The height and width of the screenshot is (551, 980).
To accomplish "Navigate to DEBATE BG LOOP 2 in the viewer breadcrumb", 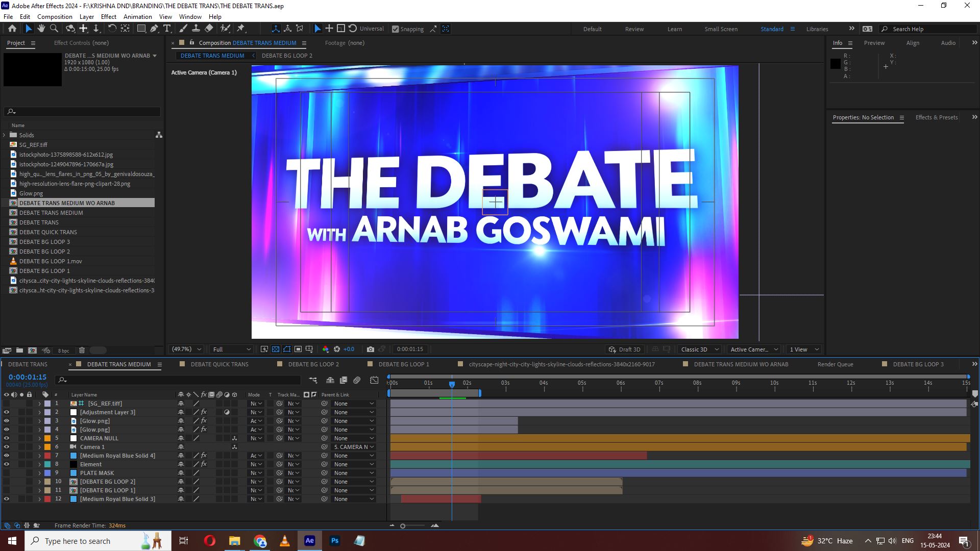I will [287, 56].
